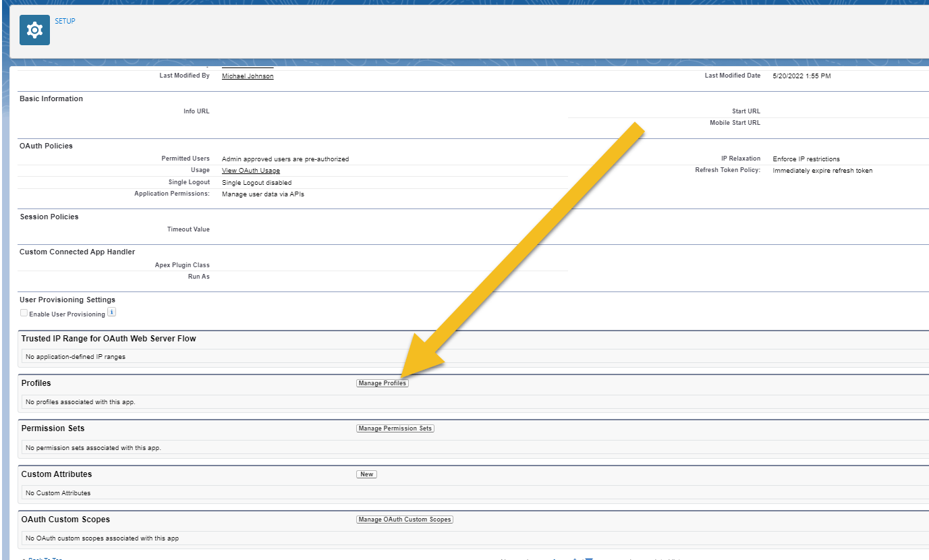Click the info icon beside Enable User Provisioning

(x=111, y=312)
